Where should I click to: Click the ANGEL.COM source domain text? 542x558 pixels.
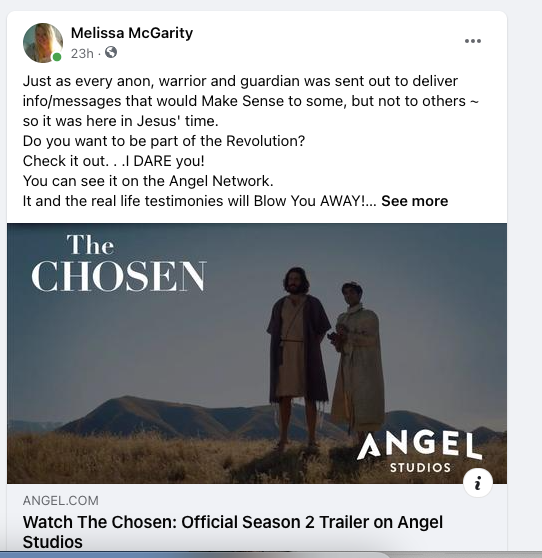coord(60,501)
